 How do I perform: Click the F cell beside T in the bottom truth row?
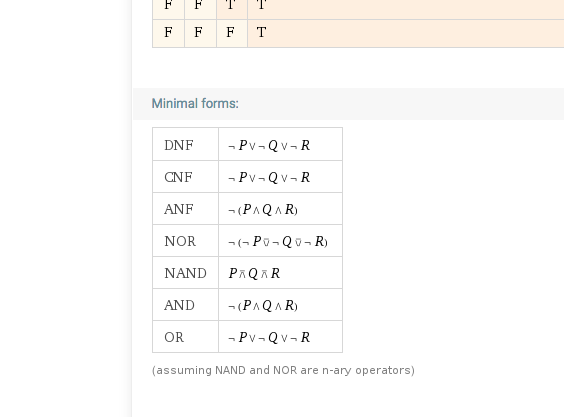coord(230,33)
